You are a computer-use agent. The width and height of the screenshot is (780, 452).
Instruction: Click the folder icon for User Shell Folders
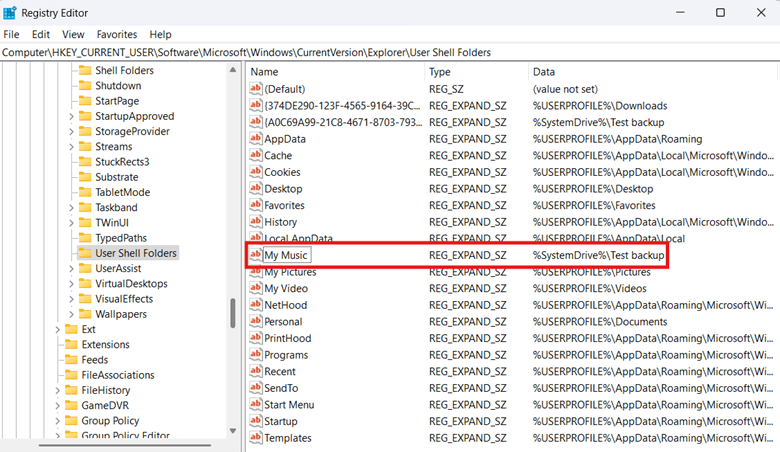pos(85,254)
